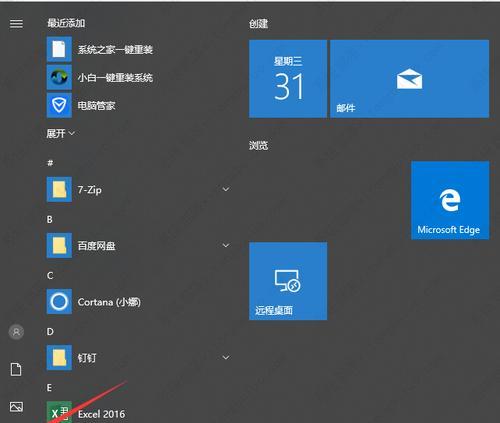
Task: Open the 邮件 mail tile
Action: pyautogui.click(x=410, y=79)
